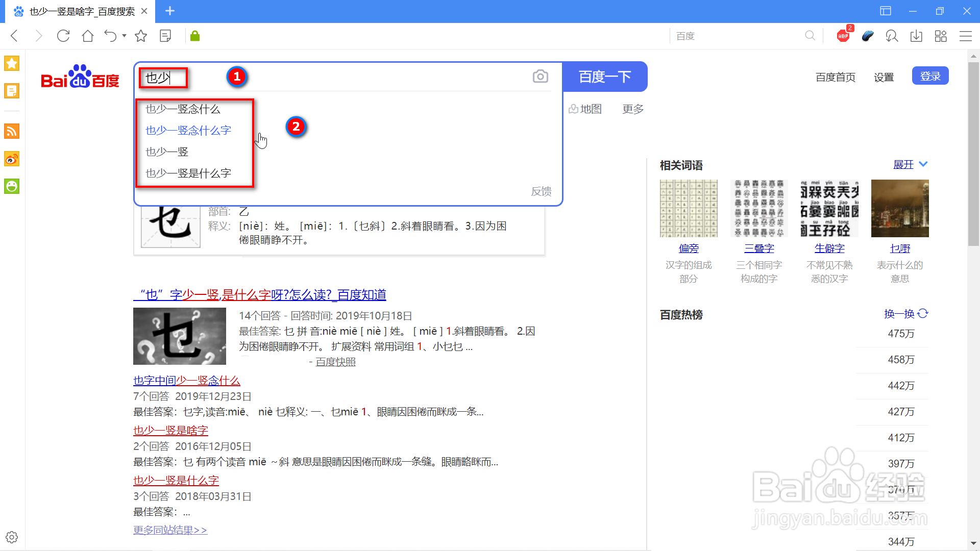
Task: Open Weibo from the sidebar
Action: point(11,159)
